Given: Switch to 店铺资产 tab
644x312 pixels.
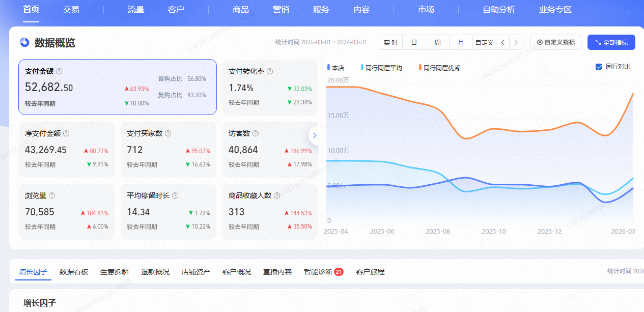Looking at the screenshot, I should click(196, 272).
